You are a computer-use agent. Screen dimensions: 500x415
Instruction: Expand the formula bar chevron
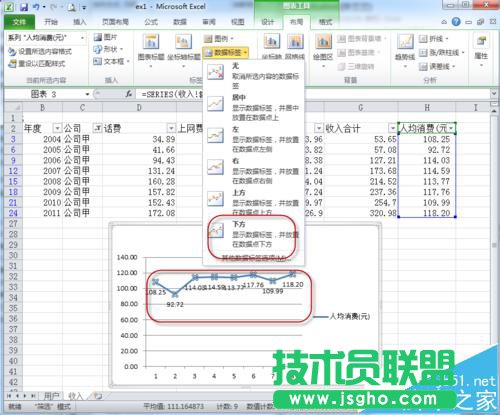494,94
